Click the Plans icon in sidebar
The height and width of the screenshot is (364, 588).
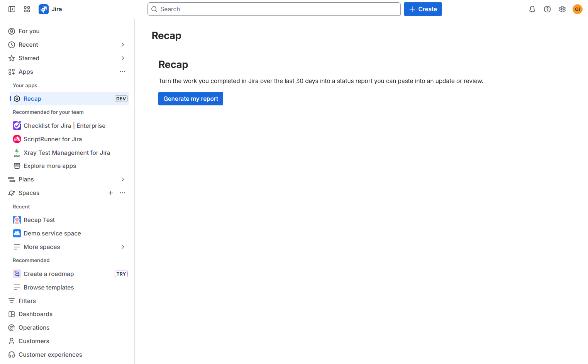12,179
